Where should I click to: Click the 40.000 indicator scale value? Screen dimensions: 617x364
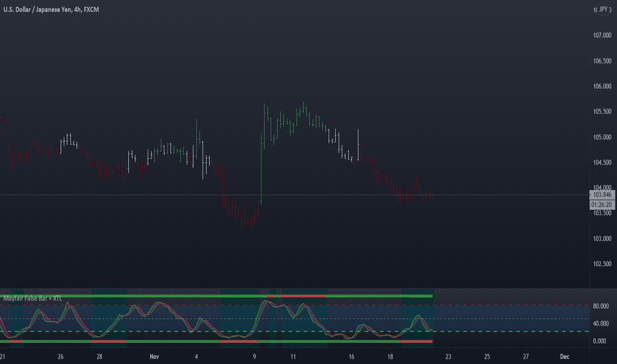601,324
